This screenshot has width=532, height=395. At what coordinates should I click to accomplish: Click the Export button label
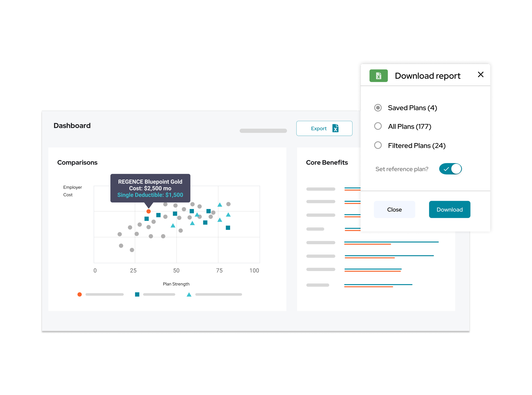coord(319,129)
